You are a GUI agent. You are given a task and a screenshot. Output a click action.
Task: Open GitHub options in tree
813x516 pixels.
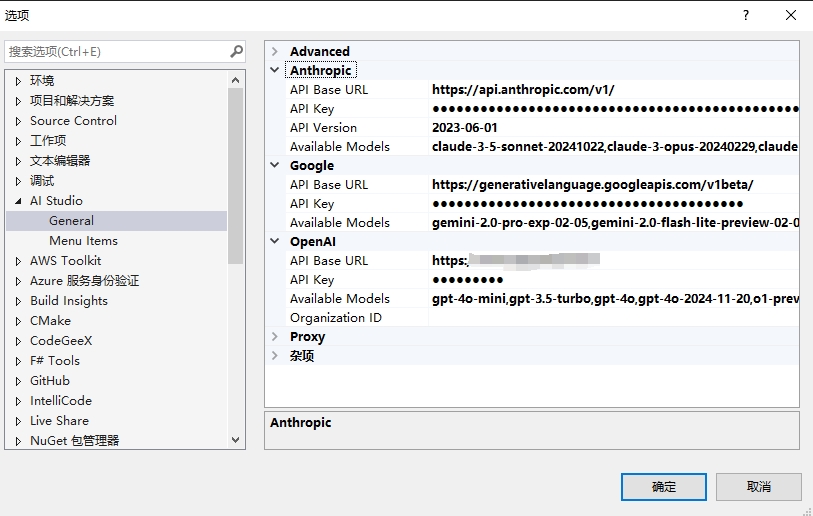[50, 381]
